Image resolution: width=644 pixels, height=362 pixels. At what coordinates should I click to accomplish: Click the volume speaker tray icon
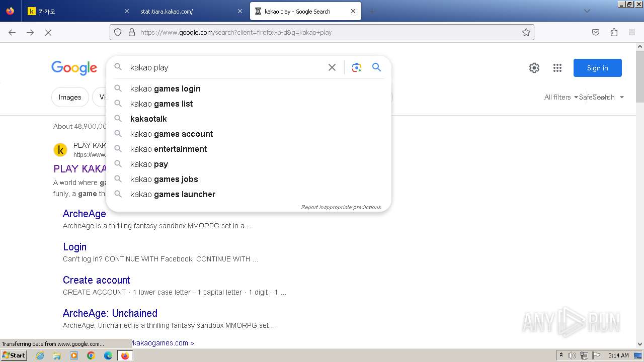pyautogui.click(x=572, y=355)
